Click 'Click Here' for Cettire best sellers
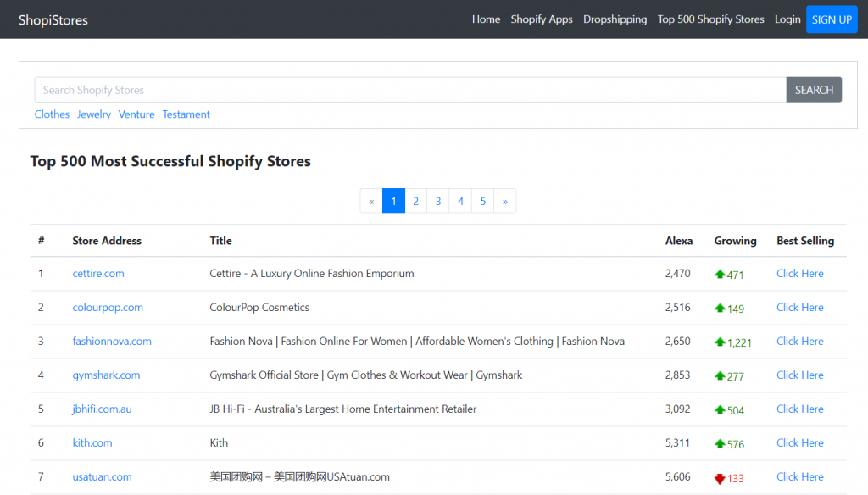868x495 pixels. [799, 273]
